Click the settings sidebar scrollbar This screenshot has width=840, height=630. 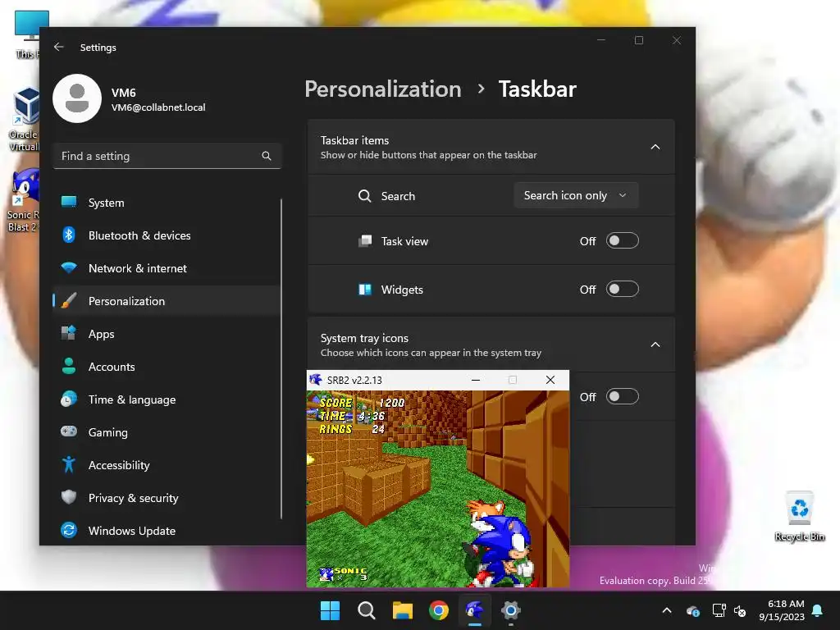click(x=281, y=358)
